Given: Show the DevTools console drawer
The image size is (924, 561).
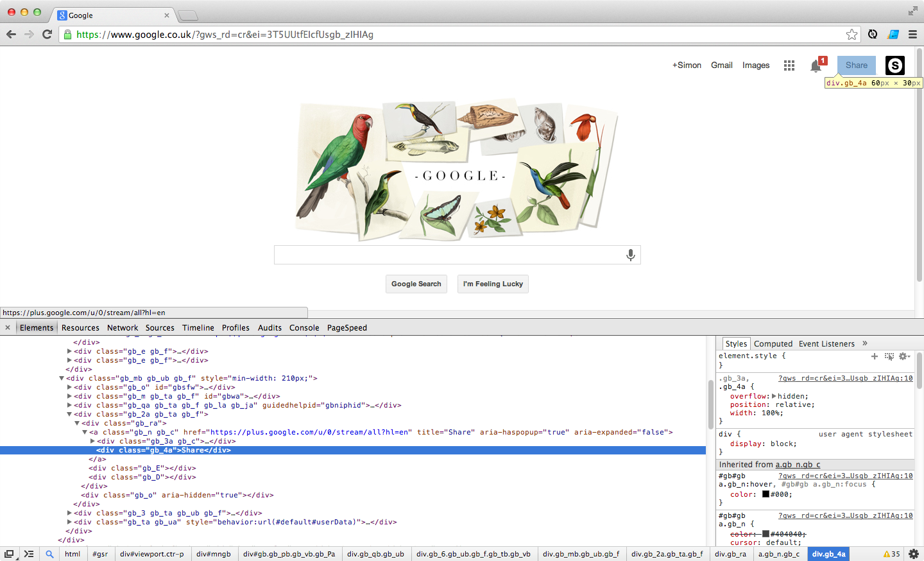Looking at the screenshot, I should click(29, 554).
